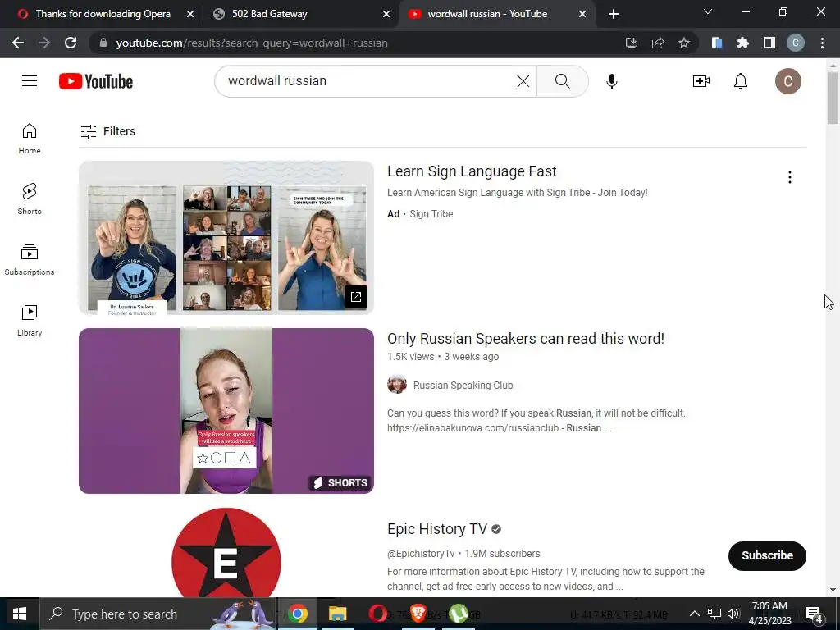This screenshot has width=840, height=630.
Task: Open uTorrent from the taskbar
Action: point(458,614)
